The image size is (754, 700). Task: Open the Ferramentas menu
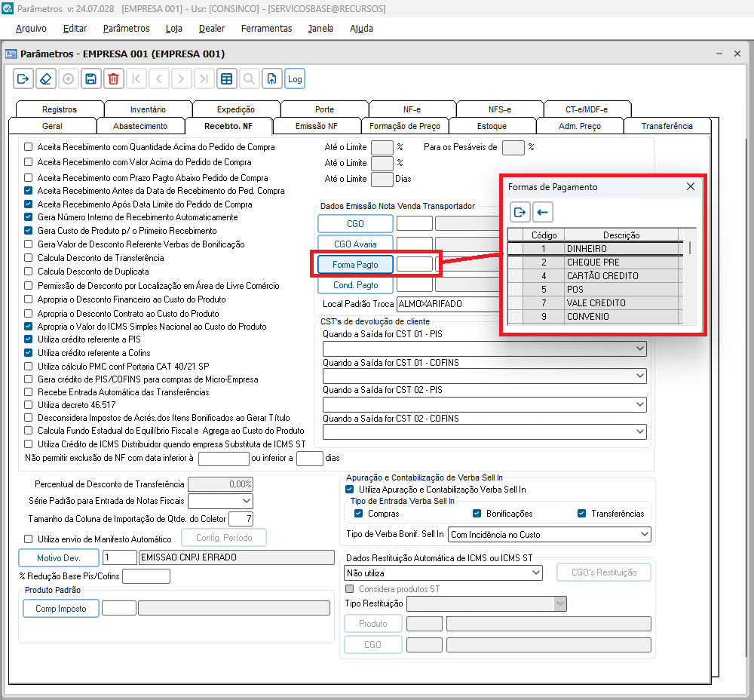point(266,29)
